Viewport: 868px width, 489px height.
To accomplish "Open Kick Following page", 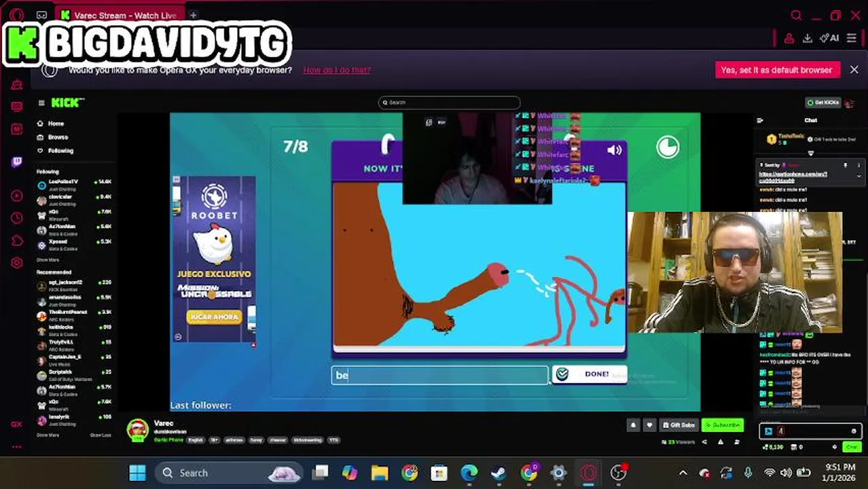I will click(56, 151).
